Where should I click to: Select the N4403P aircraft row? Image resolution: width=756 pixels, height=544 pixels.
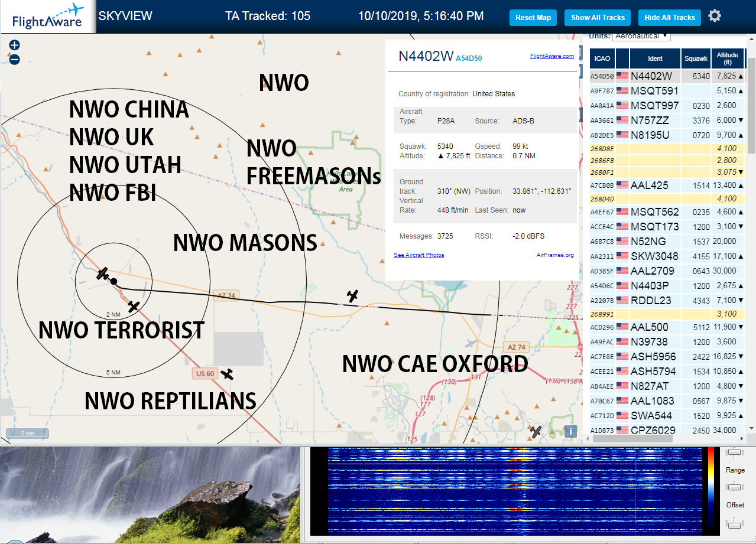tap(668, 286)
